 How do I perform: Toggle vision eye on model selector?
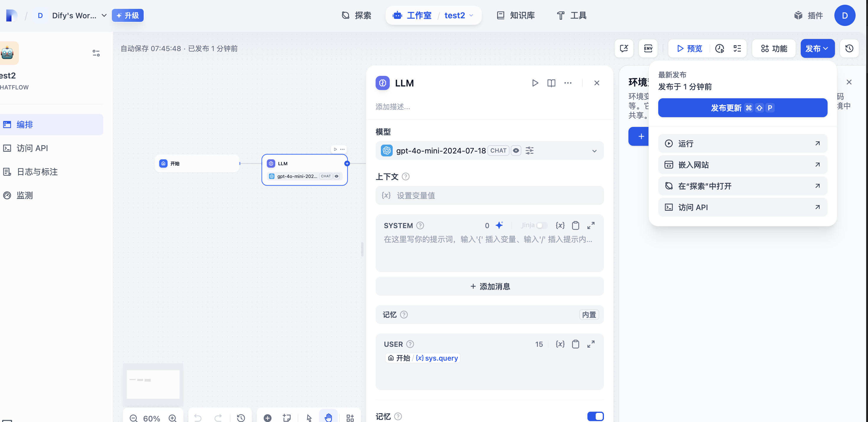(x=516, y=151)
